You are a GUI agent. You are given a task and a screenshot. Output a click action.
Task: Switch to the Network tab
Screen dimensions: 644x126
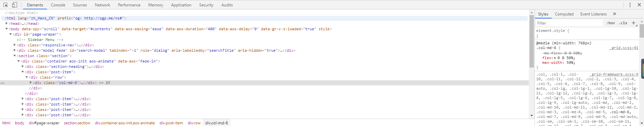pos(102,5)
